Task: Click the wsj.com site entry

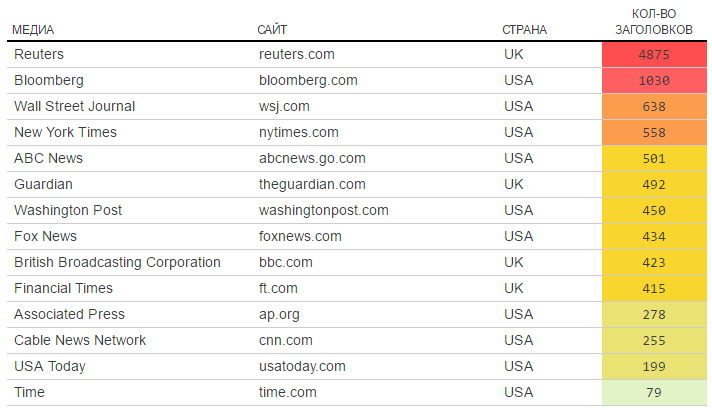Action: point(284,106)
